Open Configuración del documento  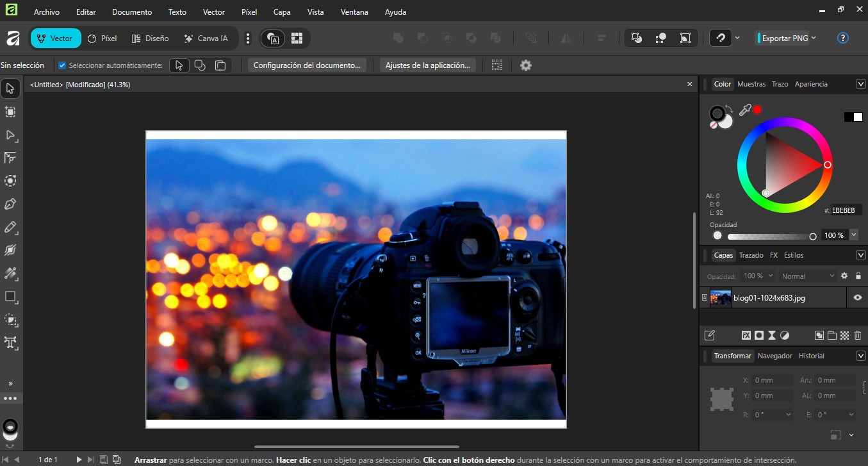point(306,65)
